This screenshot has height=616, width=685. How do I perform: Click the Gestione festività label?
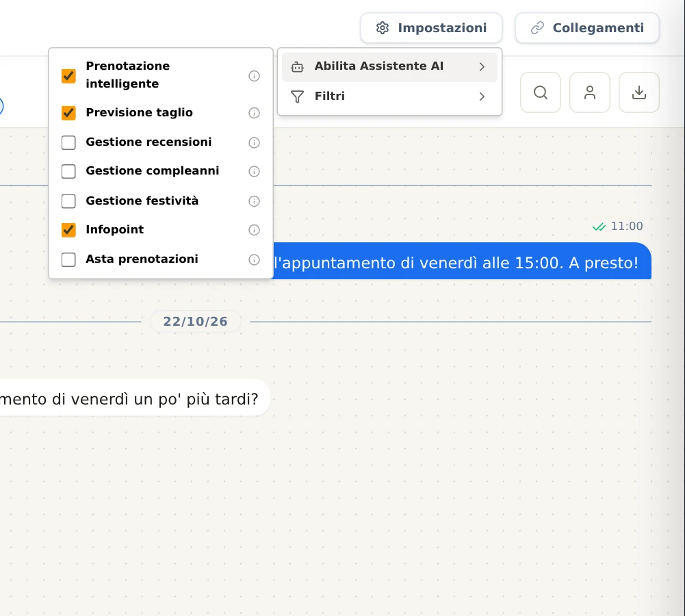click(142, 201)
